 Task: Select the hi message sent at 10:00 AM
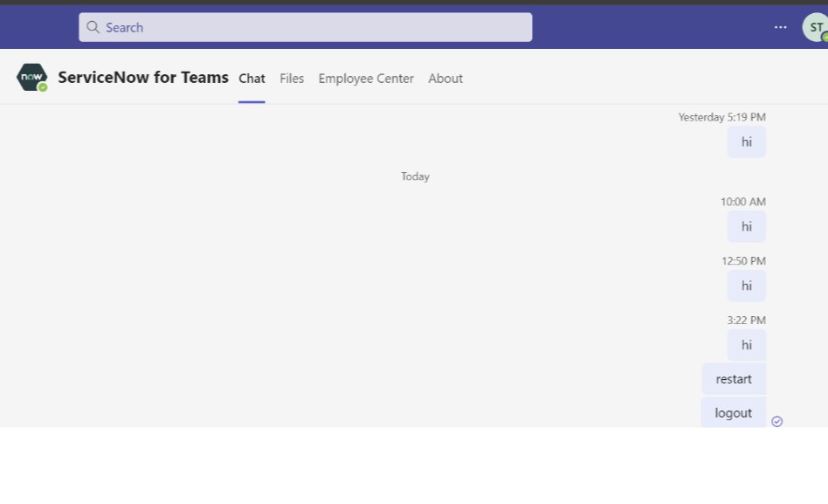pyautogui.click(x=746, y=226)
